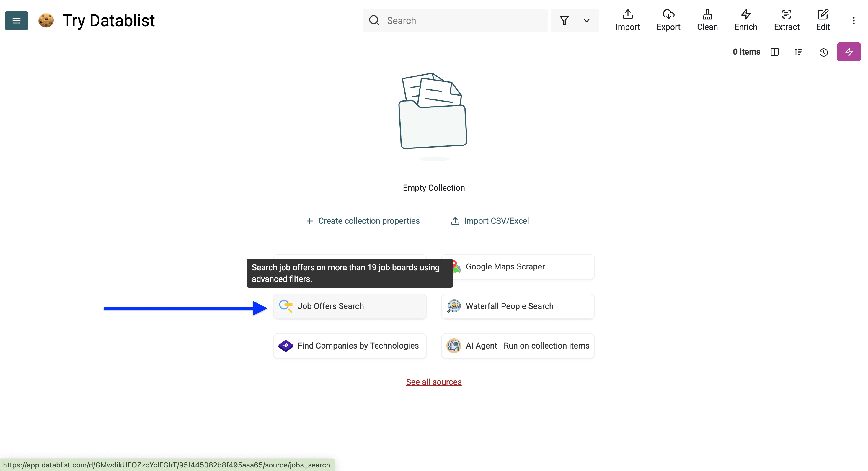Open the Edit tool
This screenshot has width=868, height=471.
[823, 20]
